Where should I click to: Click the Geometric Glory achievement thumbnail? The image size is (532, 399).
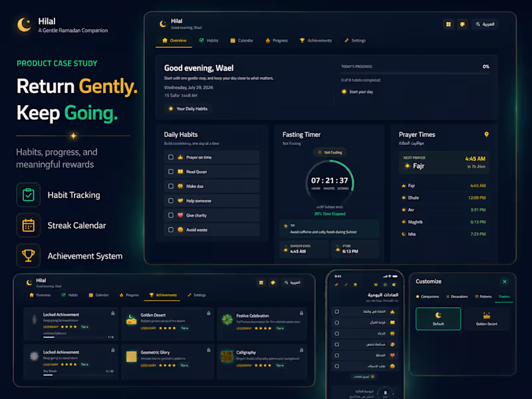131,356
